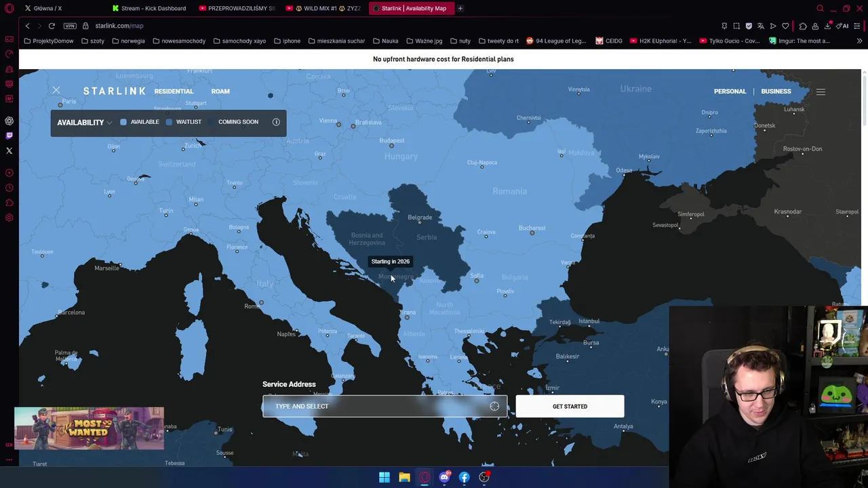
Task: Click the AVAILABLE legend swatch
Action: [x=123, y=122]
